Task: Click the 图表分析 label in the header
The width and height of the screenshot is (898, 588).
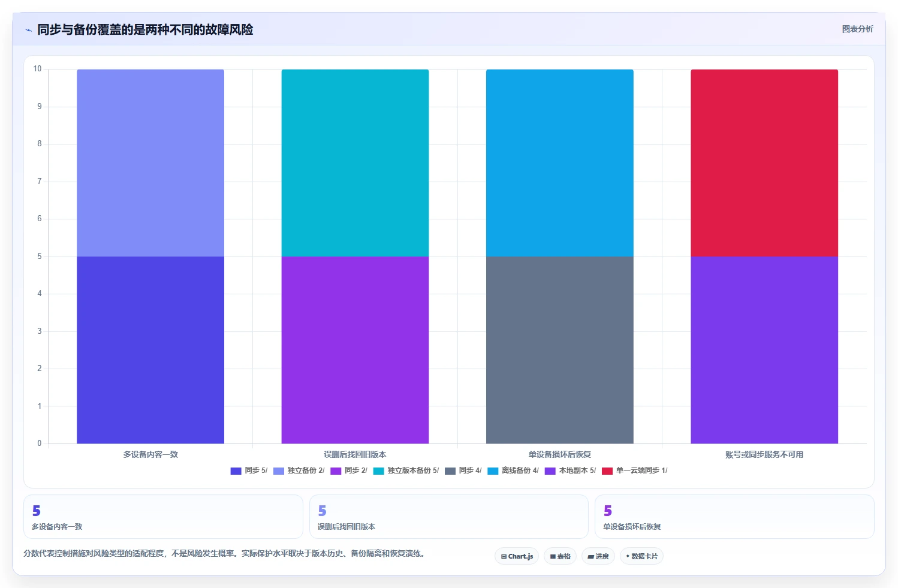Action: click(x=857, y=29)
